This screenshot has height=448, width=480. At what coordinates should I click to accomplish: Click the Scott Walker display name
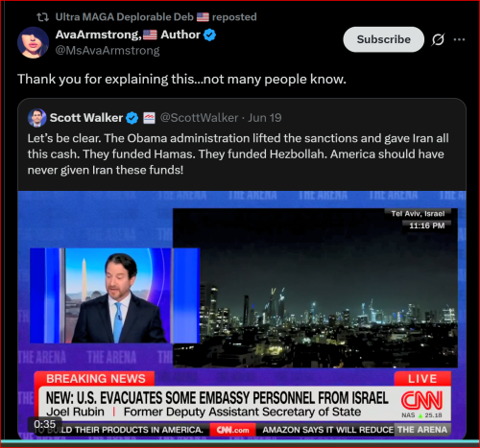86,118
